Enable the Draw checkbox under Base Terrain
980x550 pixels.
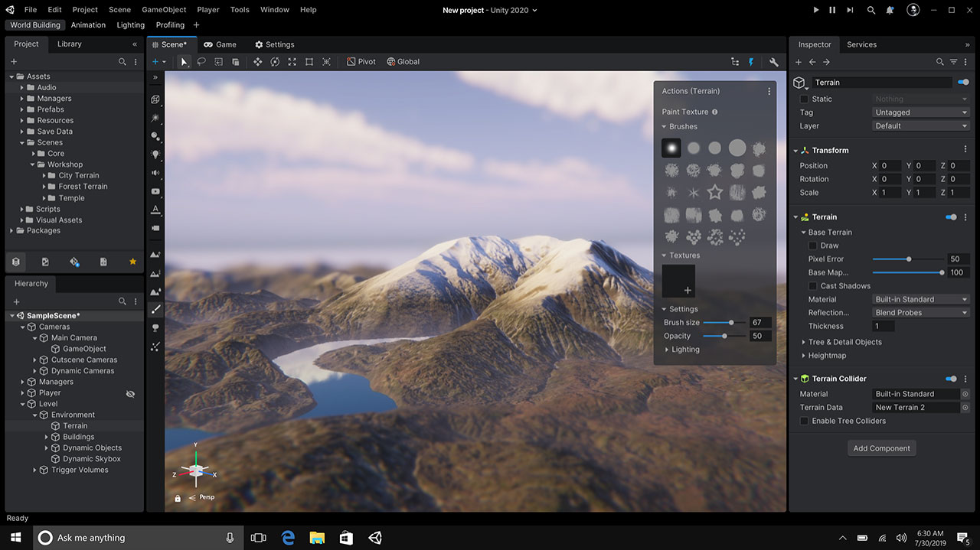point(815,245)
